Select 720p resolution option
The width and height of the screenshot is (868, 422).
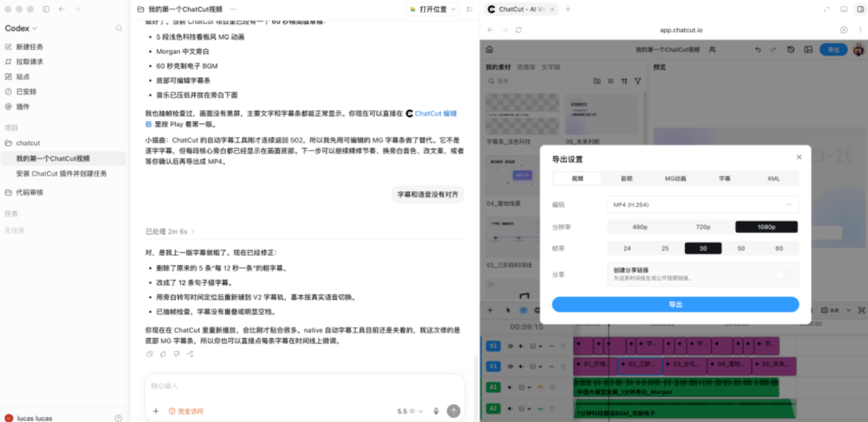[x=703, y=227]
